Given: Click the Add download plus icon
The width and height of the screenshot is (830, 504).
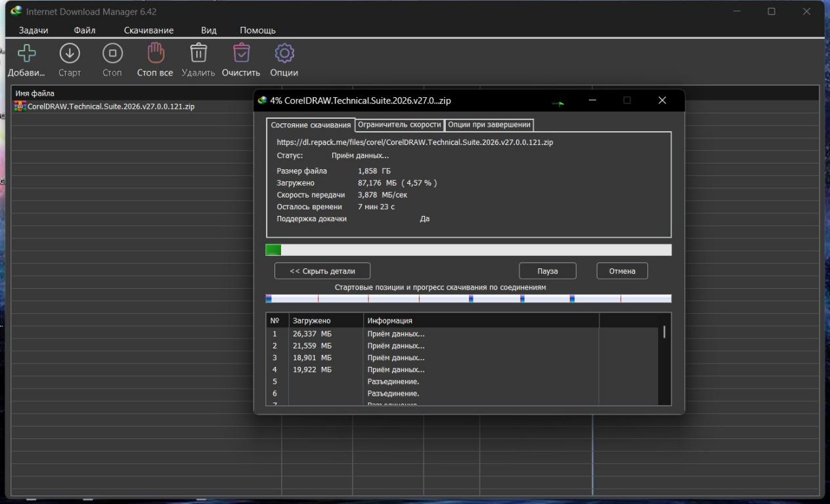Looking at the screenshot, I should click(x=26, y=53).
